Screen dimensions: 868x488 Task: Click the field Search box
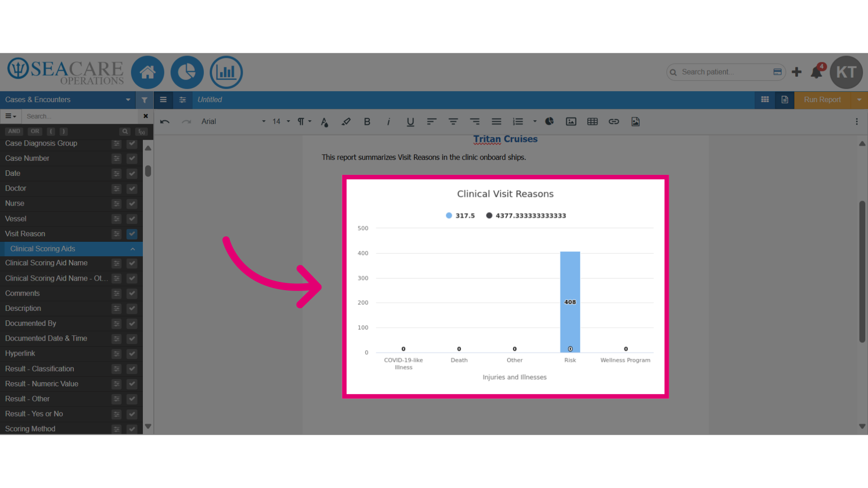pos(80,116)
